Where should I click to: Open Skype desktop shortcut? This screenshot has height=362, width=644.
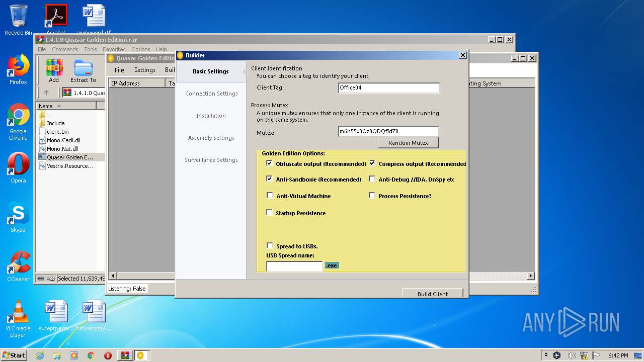pos(18,217)
